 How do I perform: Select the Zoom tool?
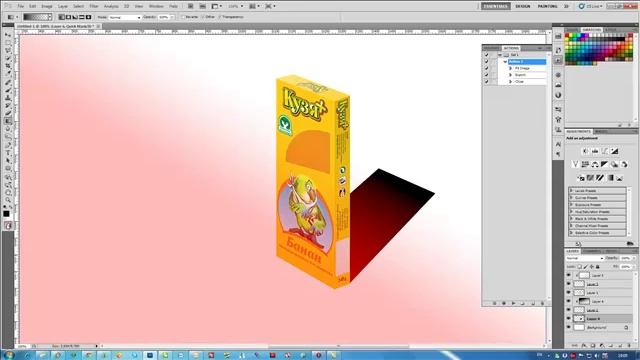[8, 200]
